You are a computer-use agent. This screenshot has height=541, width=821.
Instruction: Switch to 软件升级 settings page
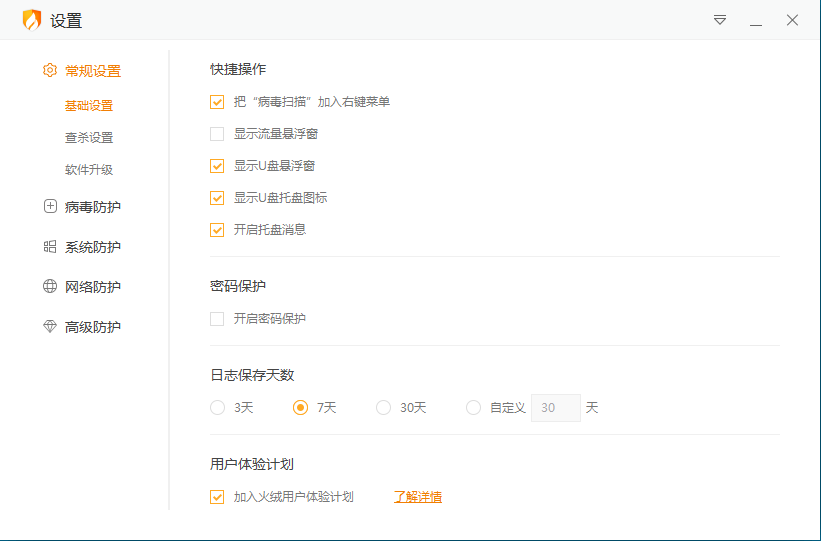point(89,170)
